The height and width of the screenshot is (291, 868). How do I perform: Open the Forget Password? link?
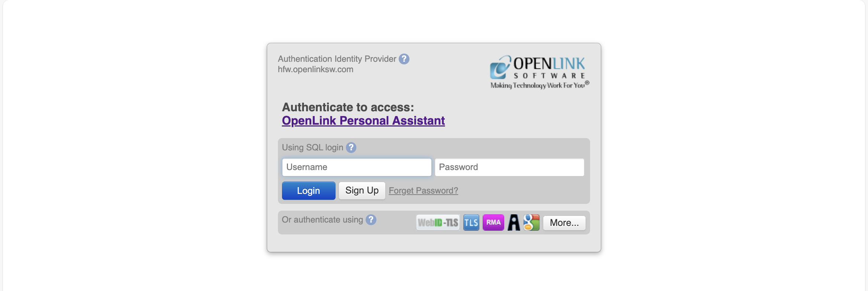click(423, 191)
